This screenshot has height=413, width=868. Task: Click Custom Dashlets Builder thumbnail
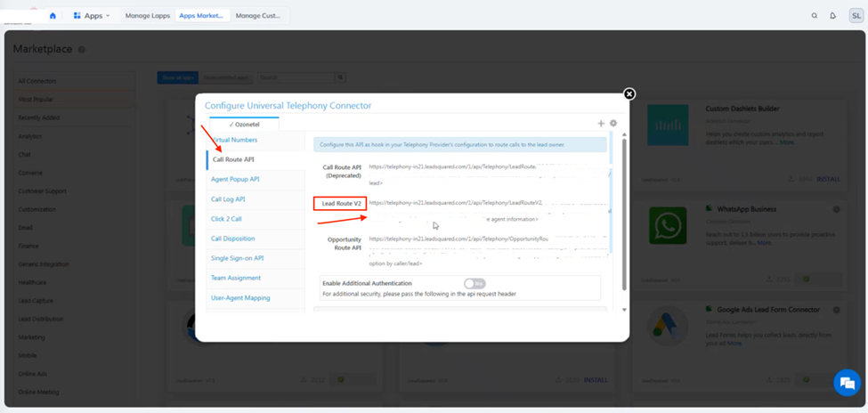(x=669, y=126)
